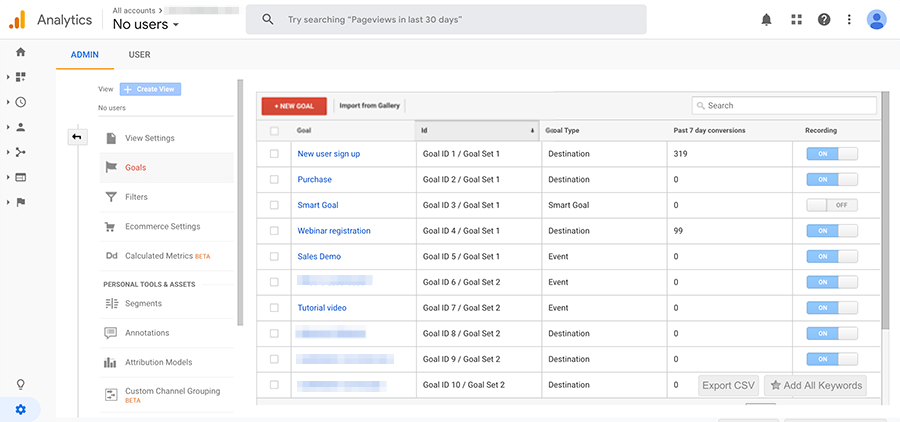This screenshot has width=900, height=422.
Task: Open Filters in the View menu
Action: [136, 197]
